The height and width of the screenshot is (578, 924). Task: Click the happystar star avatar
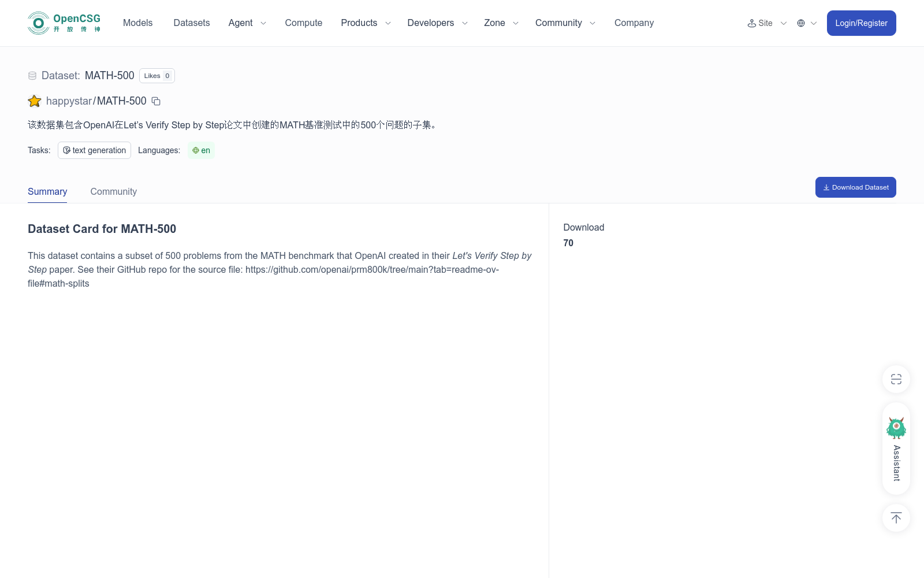pyautogui.click(x=35, y=101)
